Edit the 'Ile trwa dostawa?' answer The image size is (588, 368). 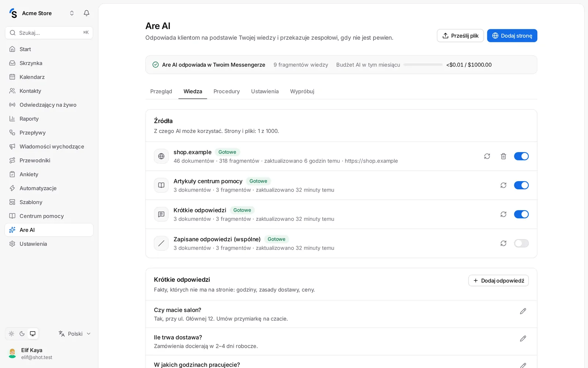click(523, 338)
